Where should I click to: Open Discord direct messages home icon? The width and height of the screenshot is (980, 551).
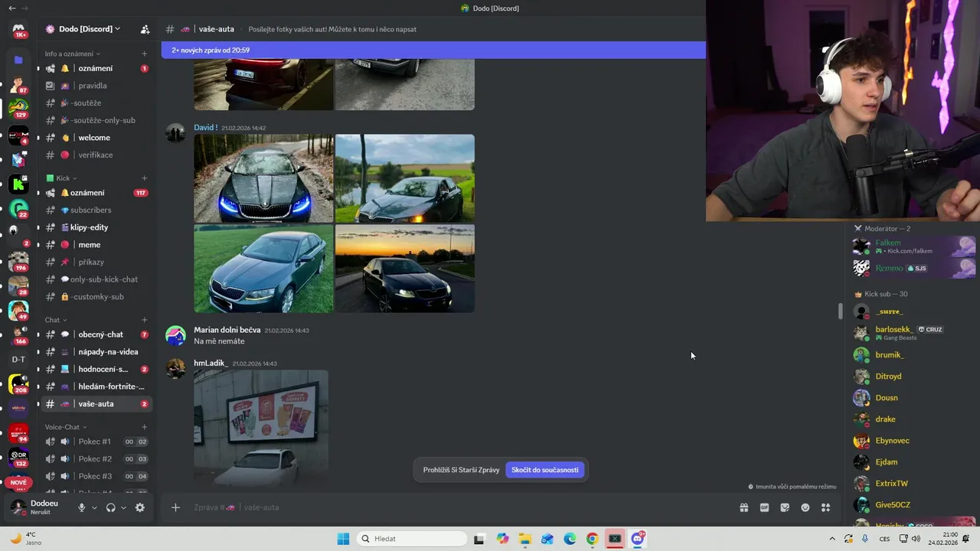point(18,29)
